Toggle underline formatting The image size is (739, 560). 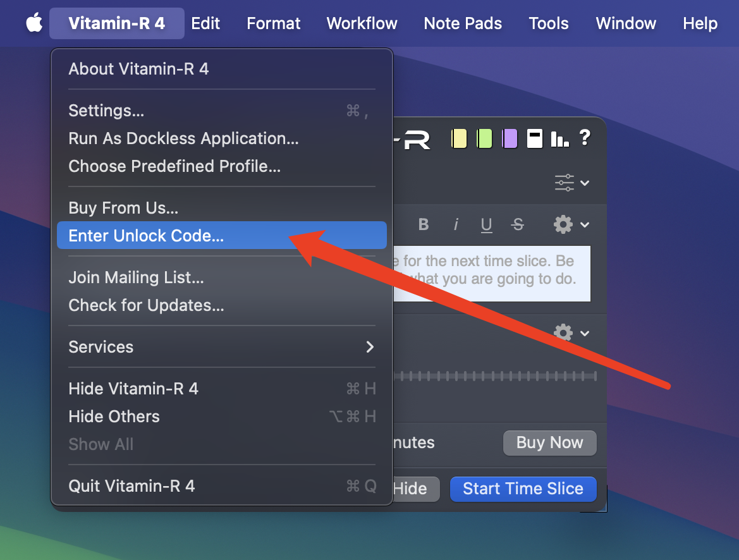[x=486, y=225]
